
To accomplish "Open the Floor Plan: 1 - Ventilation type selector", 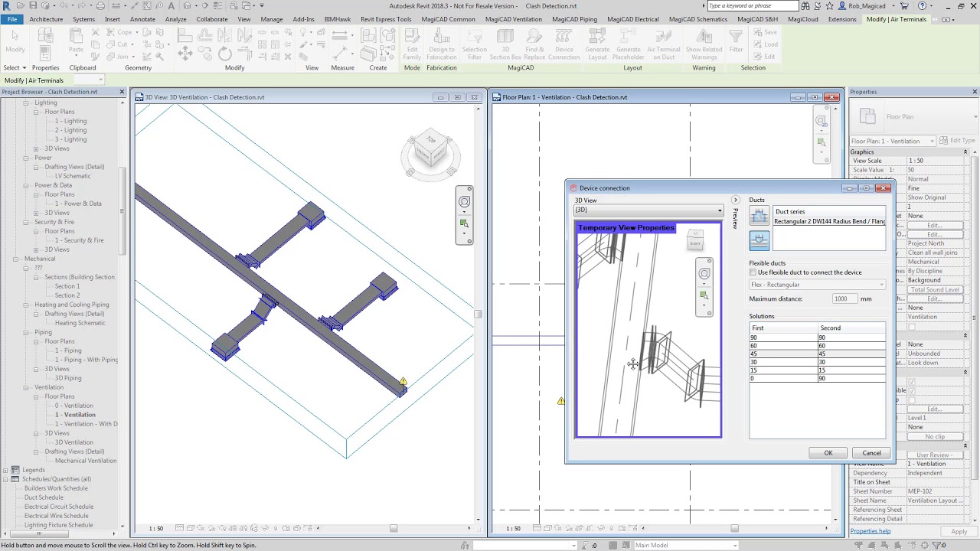I will point(893,141).
